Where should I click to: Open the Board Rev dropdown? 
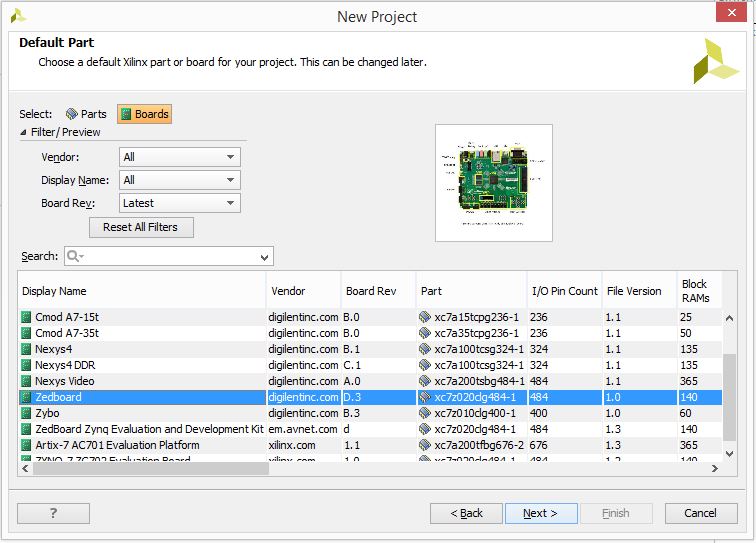[x=179, y=203]
